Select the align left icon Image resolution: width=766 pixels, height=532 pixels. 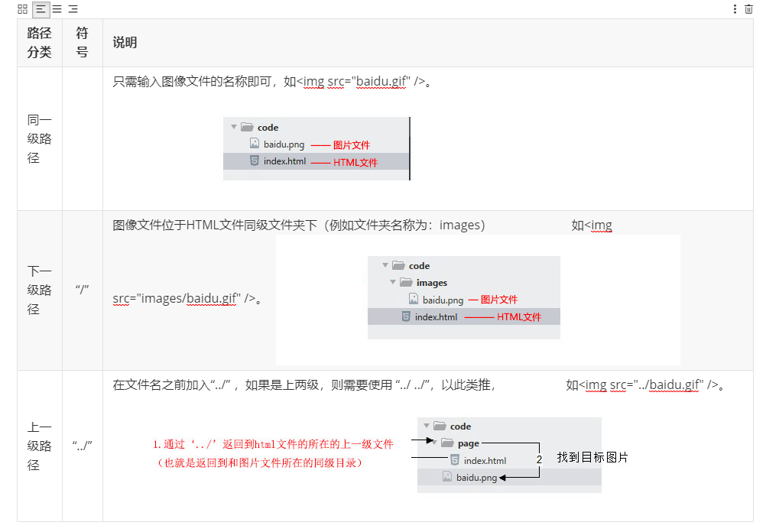point(41,9)
